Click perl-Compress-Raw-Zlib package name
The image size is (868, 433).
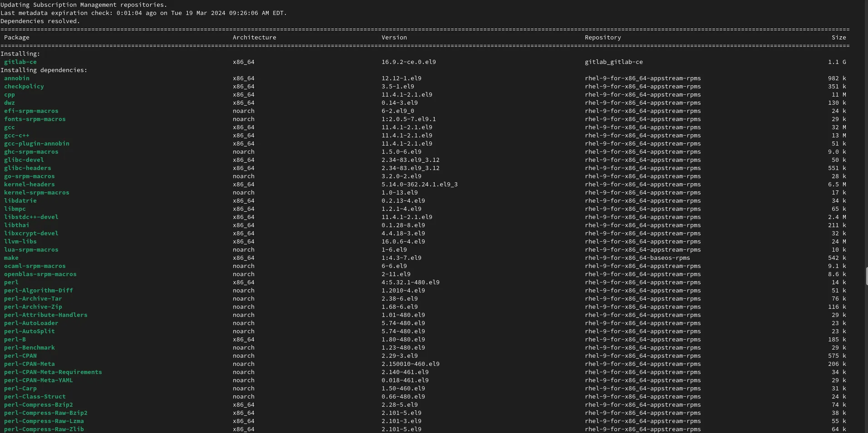44,429
